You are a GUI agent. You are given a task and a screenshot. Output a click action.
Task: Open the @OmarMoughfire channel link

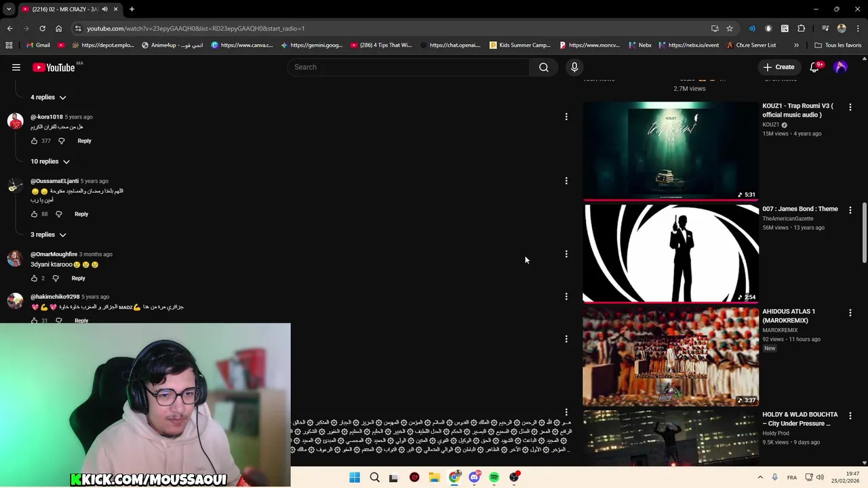(x=54, y=254)
